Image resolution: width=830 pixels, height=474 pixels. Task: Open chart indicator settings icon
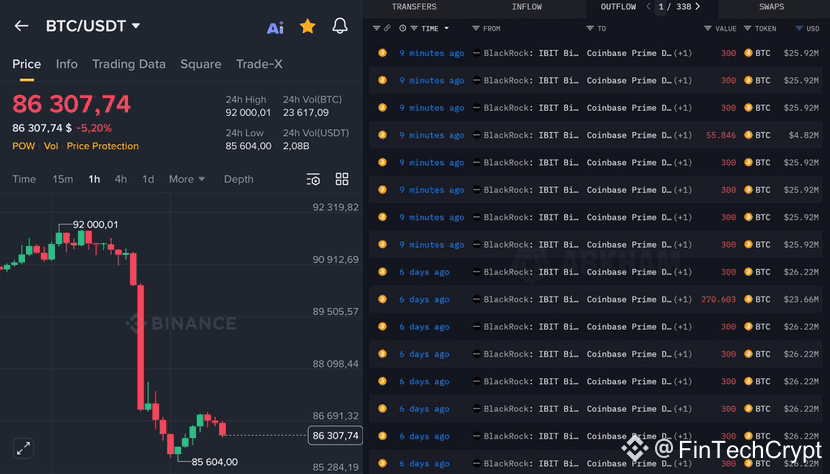click(313, 180)
